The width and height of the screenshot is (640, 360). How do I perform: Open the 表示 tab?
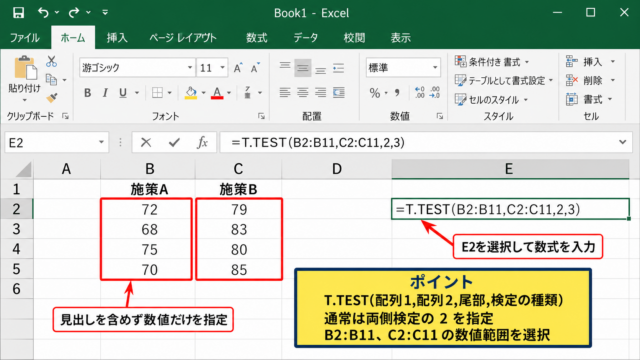(x=400, y=38)
